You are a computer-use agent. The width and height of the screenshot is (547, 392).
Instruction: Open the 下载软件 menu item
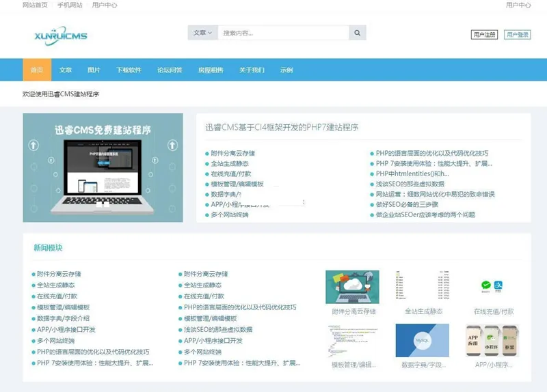pyautogui.click(x=129, y=70)
